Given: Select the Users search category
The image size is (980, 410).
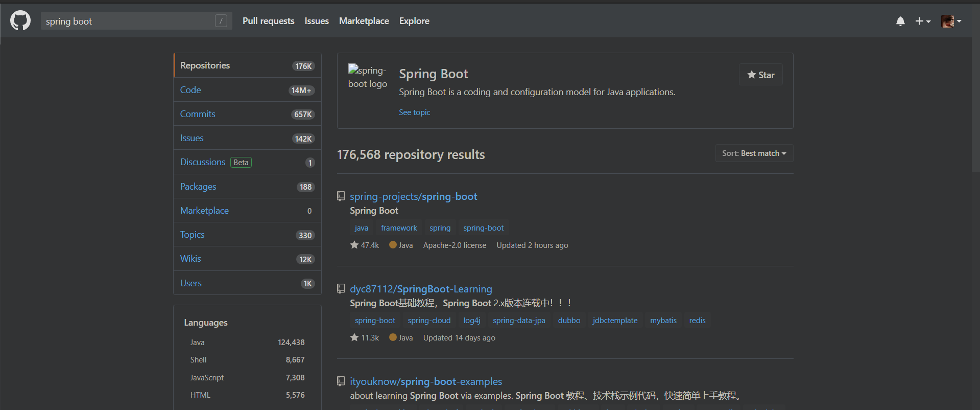Looking at the screenshot, I should [x=248, y=283].
